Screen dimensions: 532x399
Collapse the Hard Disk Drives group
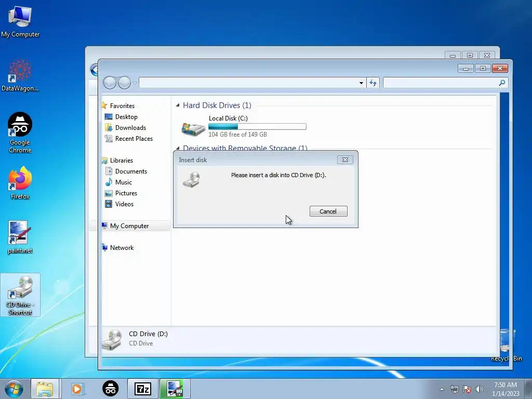178,105
